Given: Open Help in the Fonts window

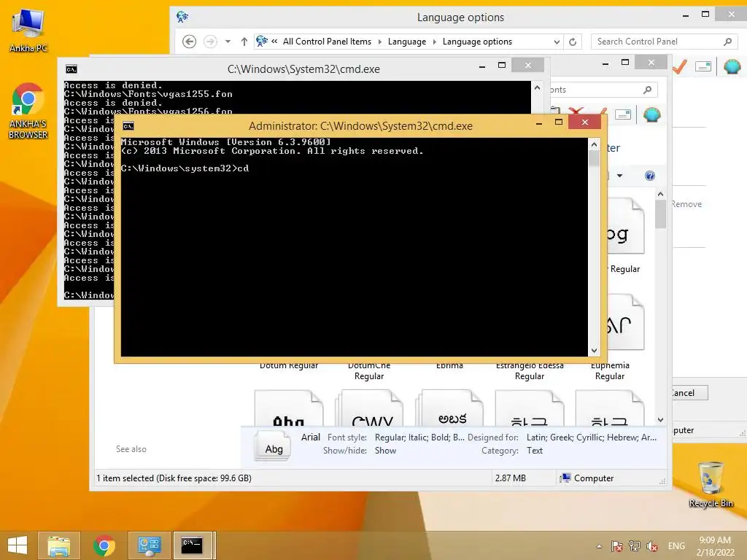Looking at the screenshot, I should click(650, 176).
